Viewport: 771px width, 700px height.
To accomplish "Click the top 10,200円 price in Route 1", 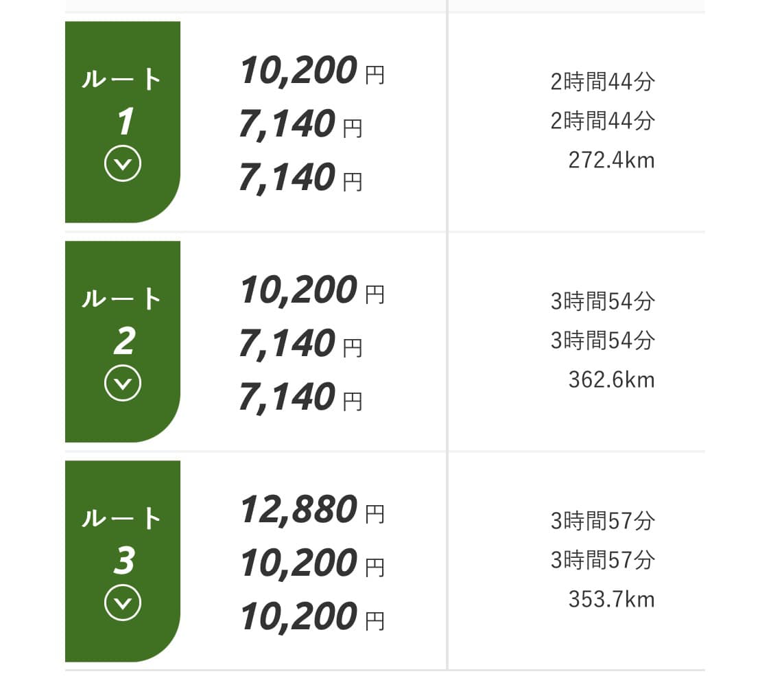I will click(311, 71).
